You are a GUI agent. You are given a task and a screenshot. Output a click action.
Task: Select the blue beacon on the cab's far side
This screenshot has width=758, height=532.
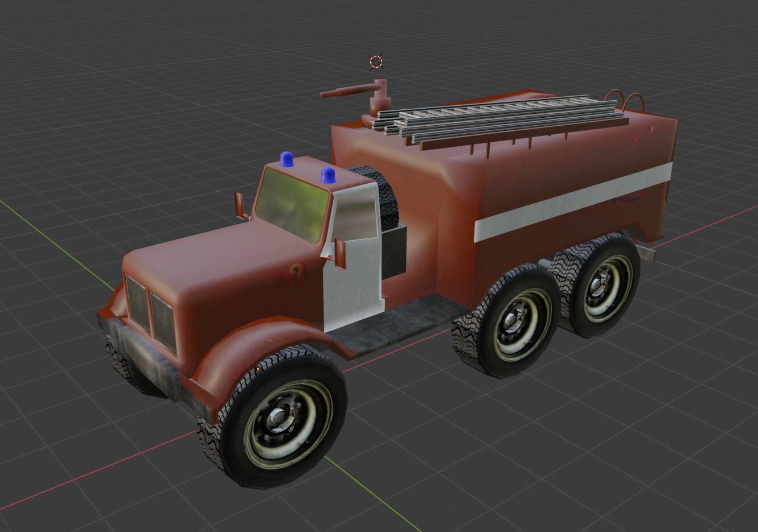coord(287,159)
